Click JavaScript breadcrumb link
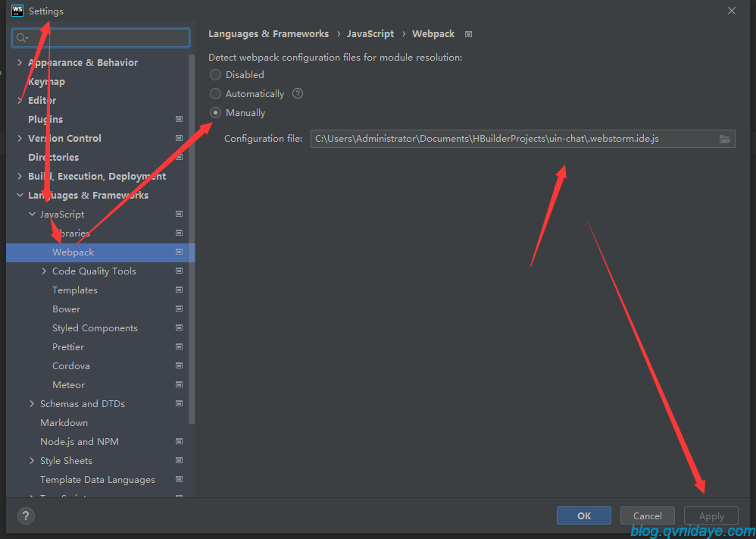The width and height of the screenshot is (756, 539). pyautogui.click(x=370, y=34)
